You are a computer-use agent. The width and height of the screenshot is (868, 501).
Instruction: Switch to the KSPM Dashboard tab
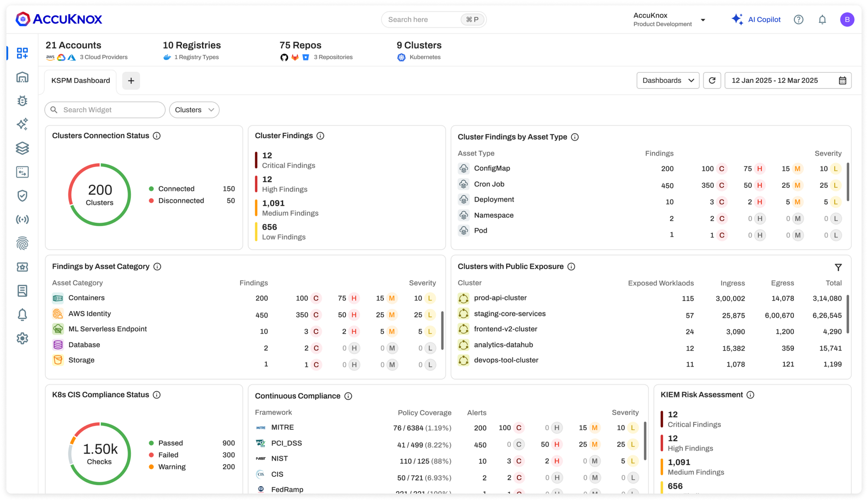(x=80, y=81)
